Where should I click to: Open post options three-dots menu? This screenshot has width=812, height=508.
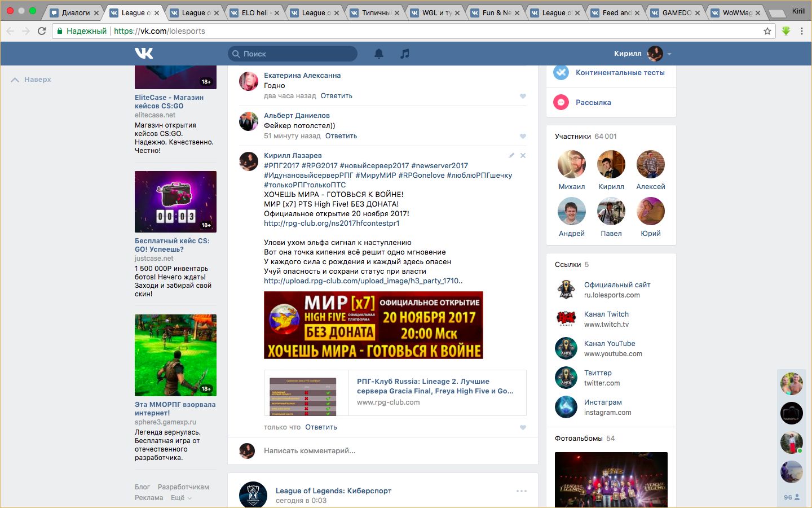[x=522, y=491]
